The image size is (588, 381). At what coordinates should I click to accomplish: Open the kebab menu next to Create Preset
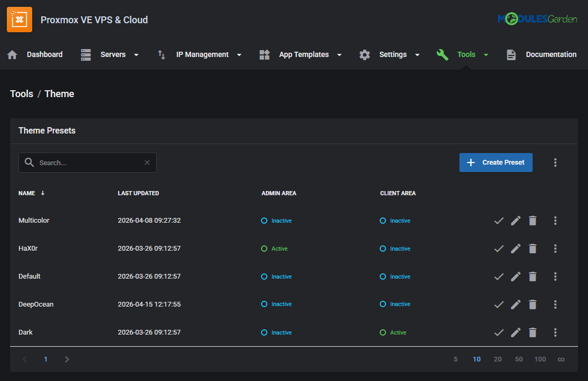pos(555,163)
